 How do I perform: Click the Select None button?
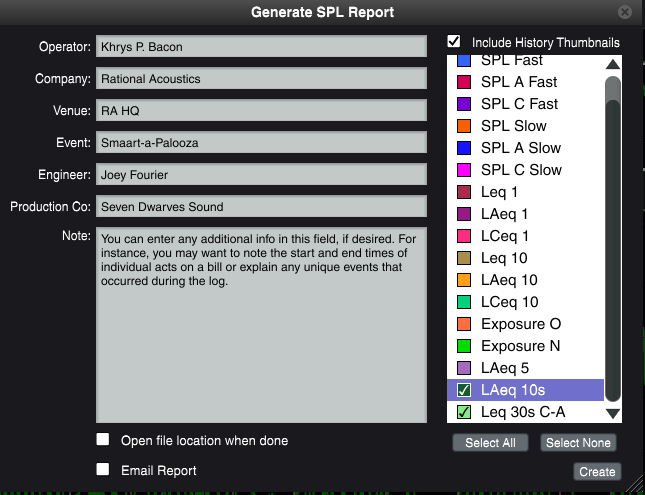click(x=578, y=443)
